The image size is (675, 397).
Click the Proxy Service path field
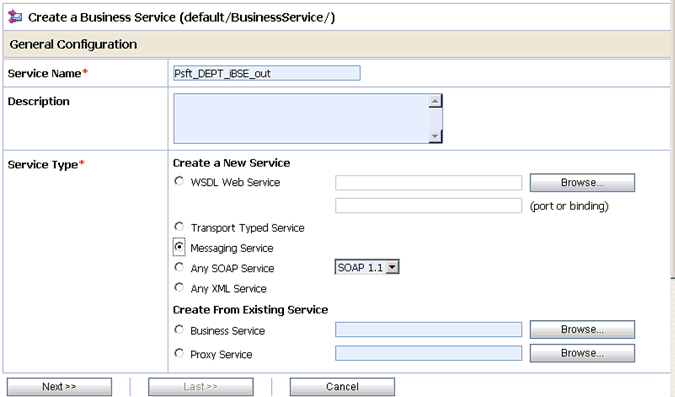(428, 353)
